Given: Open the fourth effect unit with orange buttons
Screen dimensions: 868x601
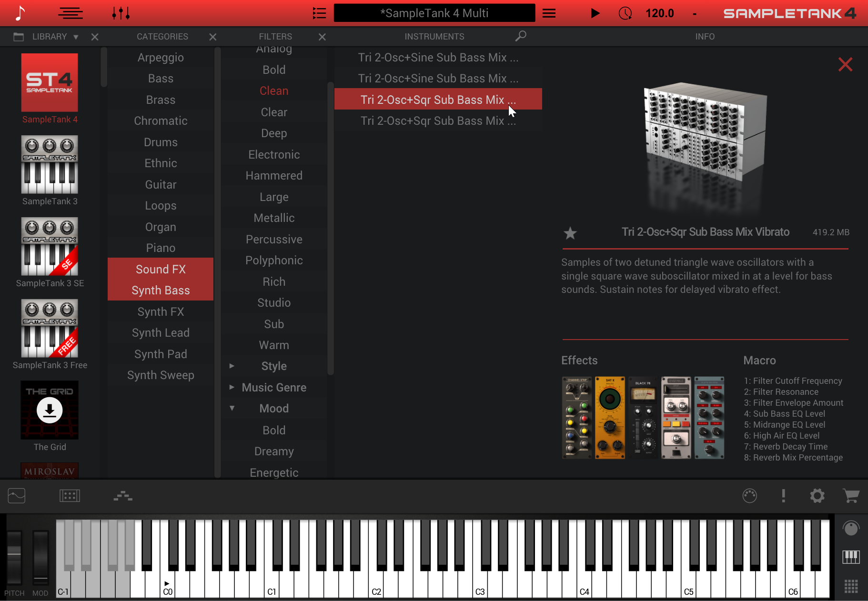Looking at the screenshot, I should (x=676, y=418).
